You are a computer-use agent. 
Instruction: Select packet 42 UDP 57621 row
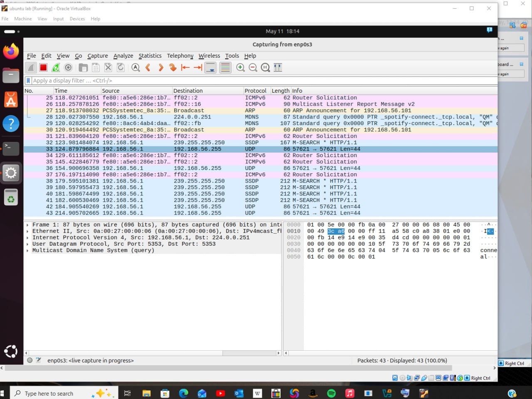point(261,207)
